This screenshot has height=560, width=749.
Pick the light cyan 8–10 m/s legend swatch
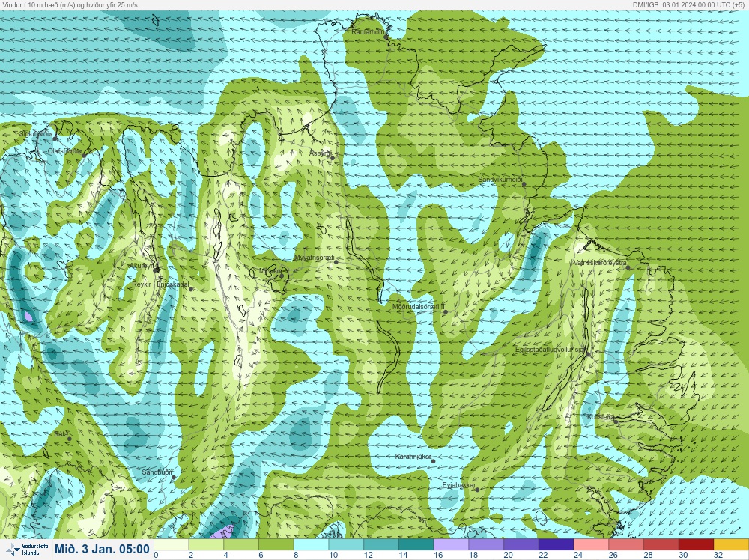[311, 544]
